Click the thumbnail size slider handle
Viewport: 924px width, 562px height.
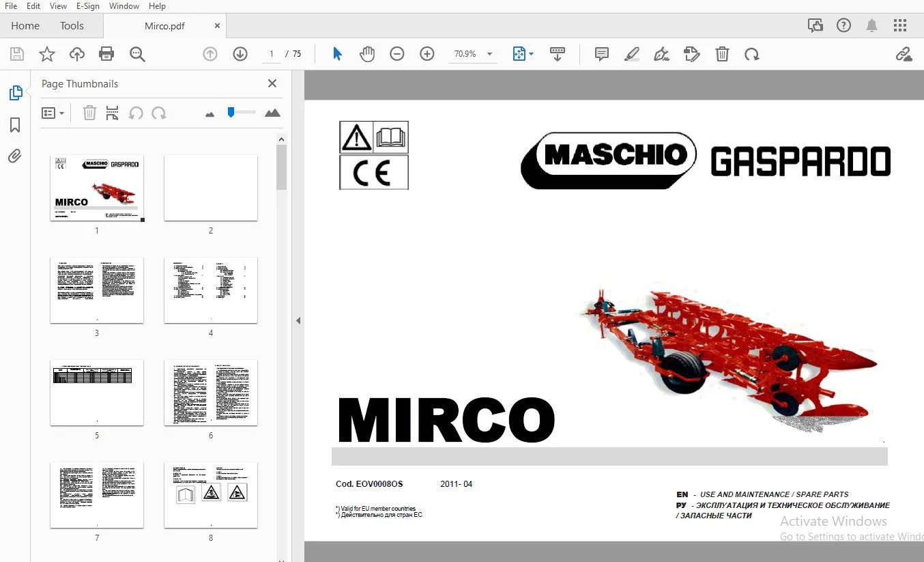[x=231, y=112]
